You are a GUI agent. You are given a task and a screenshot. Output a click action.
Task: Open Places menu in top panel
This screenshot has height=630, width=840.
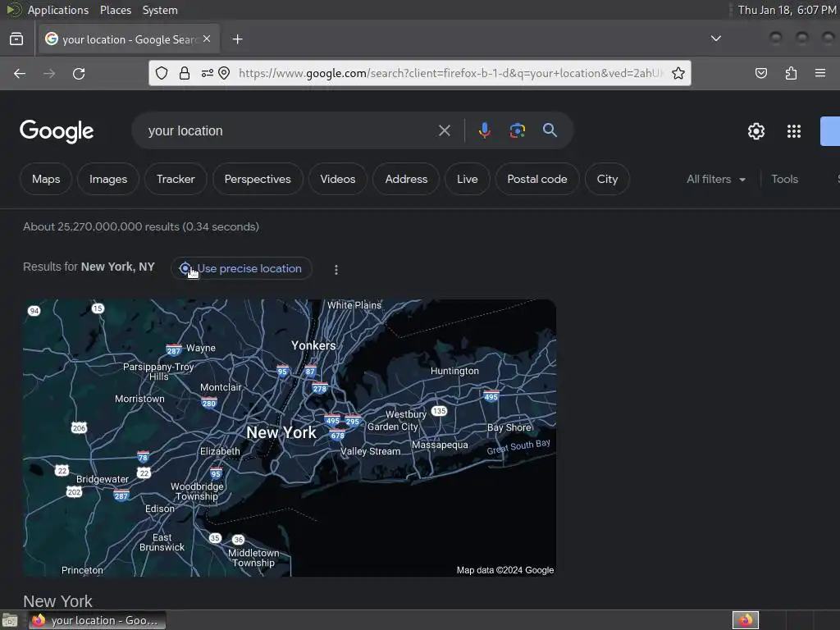coord(115,10)
